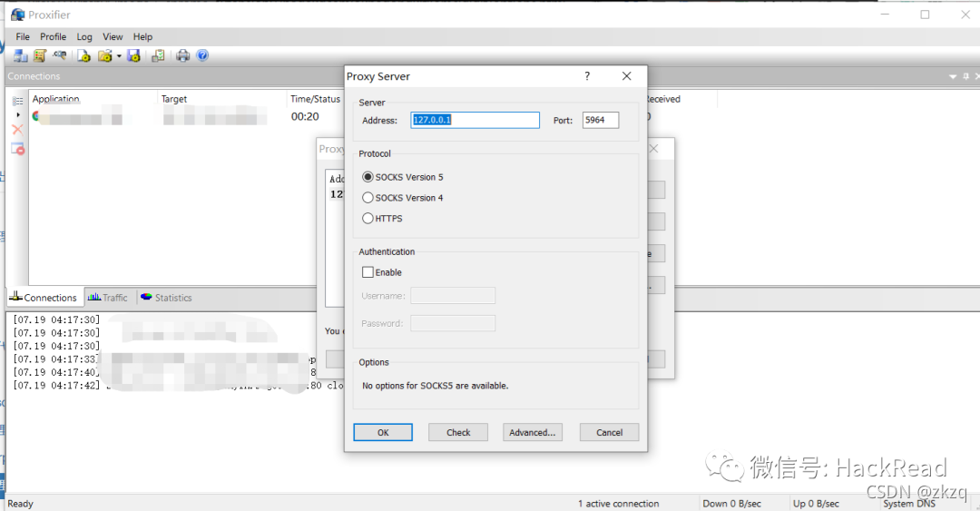
Task: Open Proxy Servers settings toolbar icon
Action: pos(21,55)
